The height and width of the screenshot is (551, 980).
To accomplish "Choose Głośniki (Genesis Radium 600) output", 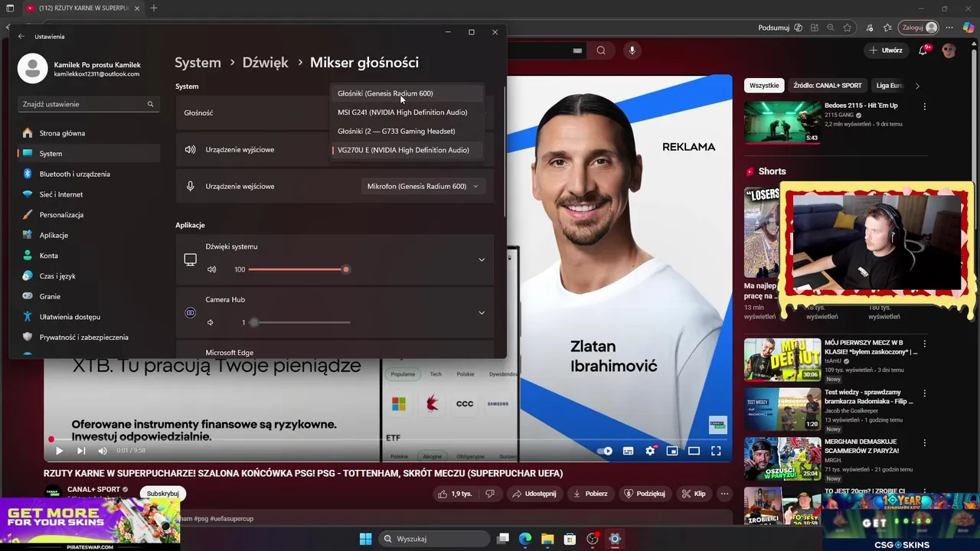I will click(407, 93).
